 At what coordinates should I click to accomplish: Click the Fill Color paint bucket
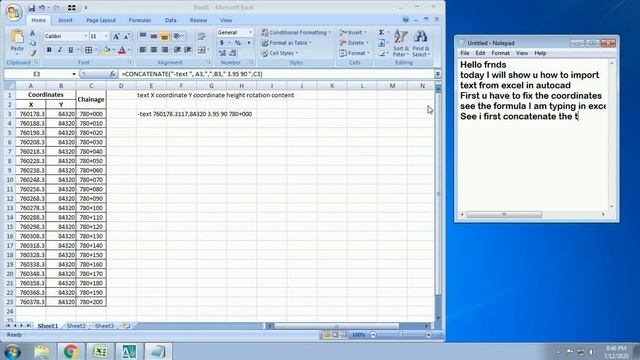(106, 50)
